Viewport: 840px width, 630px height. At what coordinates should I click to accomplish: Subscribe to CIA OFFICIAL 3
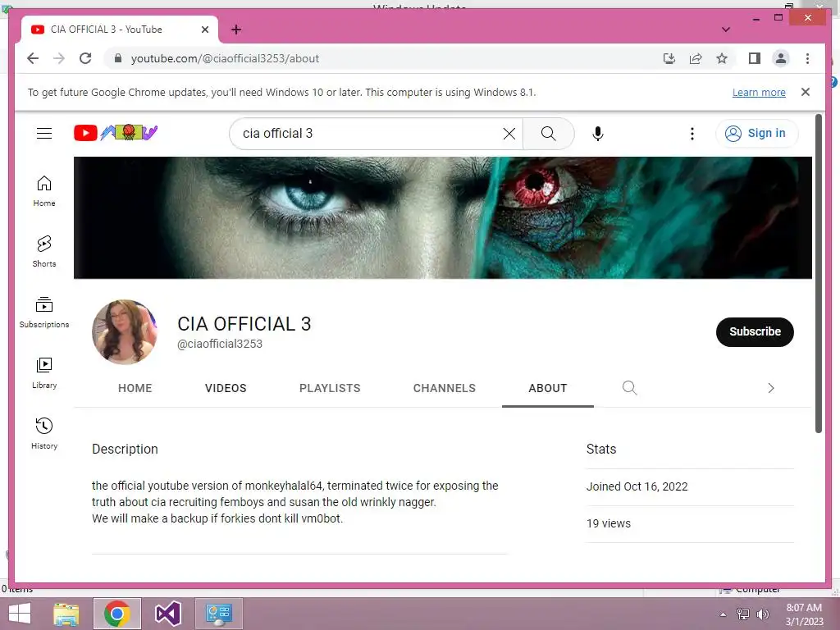click(x=755, y=331)
